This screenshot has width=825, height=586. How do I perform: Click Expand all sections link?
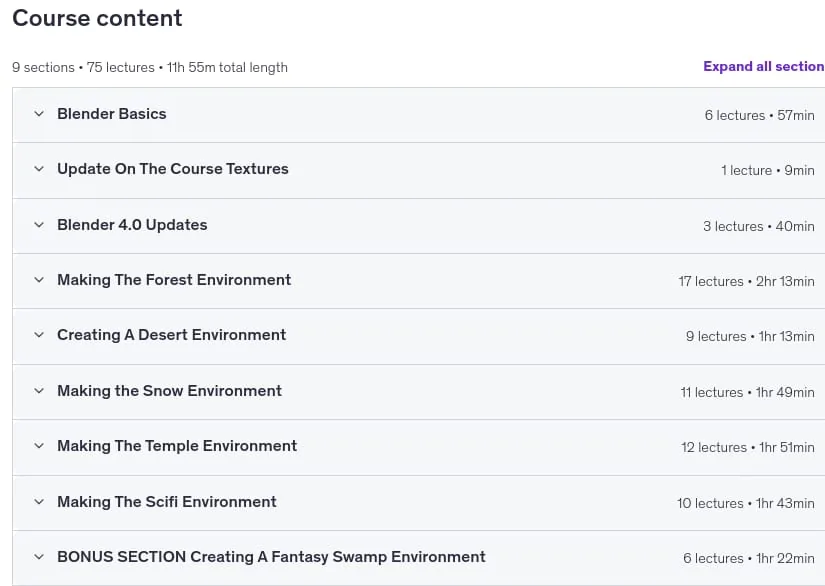pyautogui.click(x=764, y=66)
